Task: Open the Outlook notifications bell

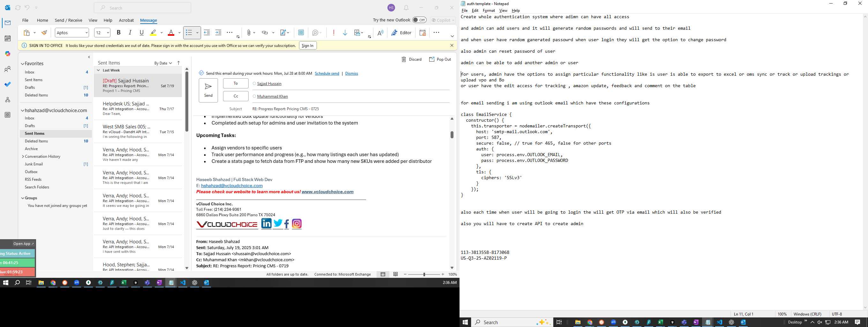Action: (406, 8)
